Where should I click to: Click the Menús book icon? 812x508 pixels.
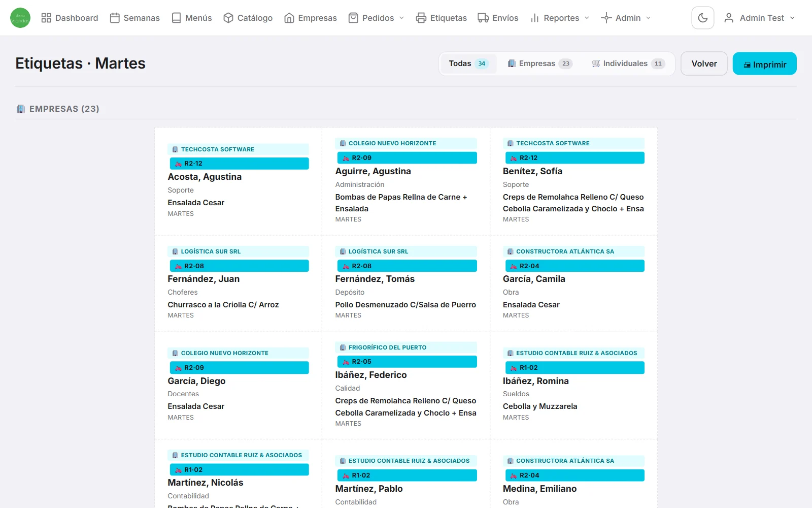pos(176,18)
